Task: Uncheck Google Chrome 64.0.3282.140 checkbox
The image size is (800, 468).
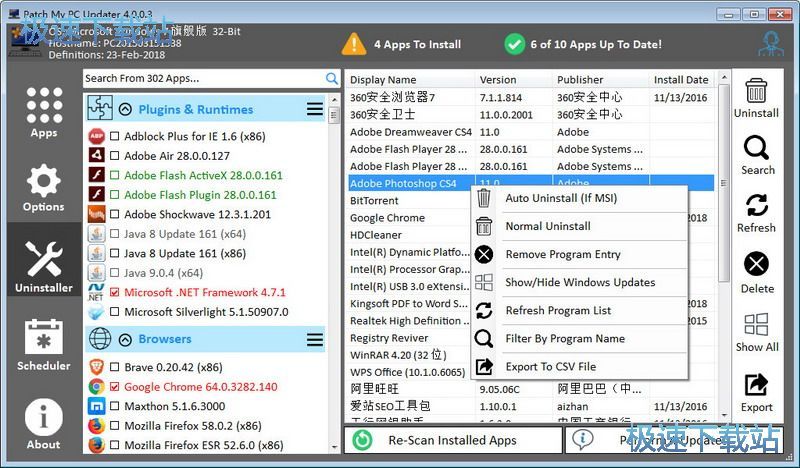Action: 115,387
